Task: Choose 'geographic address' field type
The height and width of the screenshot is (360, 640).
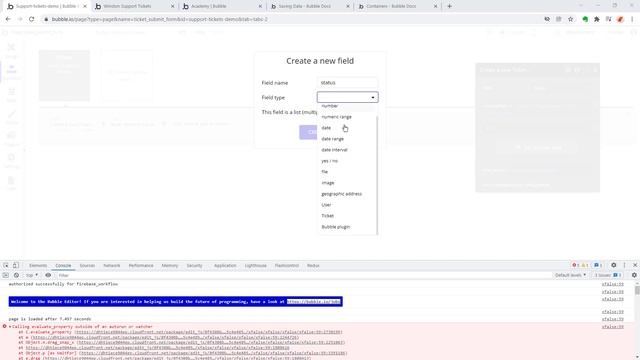Action: pyautogui.click(x=347, y=194)
